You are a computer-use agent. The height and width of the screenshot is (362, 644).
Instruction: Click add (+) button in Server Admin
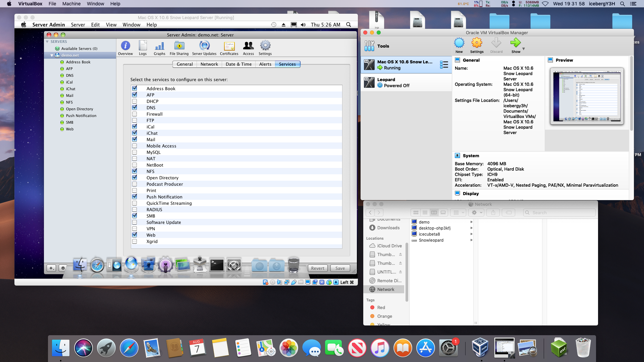(51, 268)
